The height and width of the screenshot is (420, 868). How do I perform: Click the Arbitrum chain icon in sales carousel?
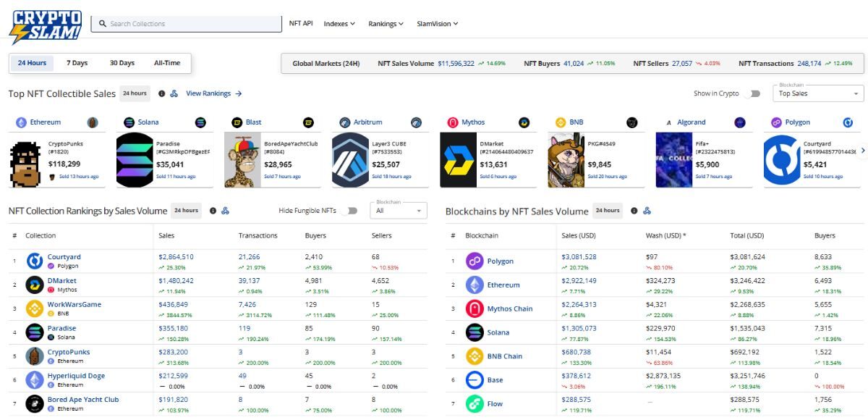pyautogui.click(x=345, y=122)
